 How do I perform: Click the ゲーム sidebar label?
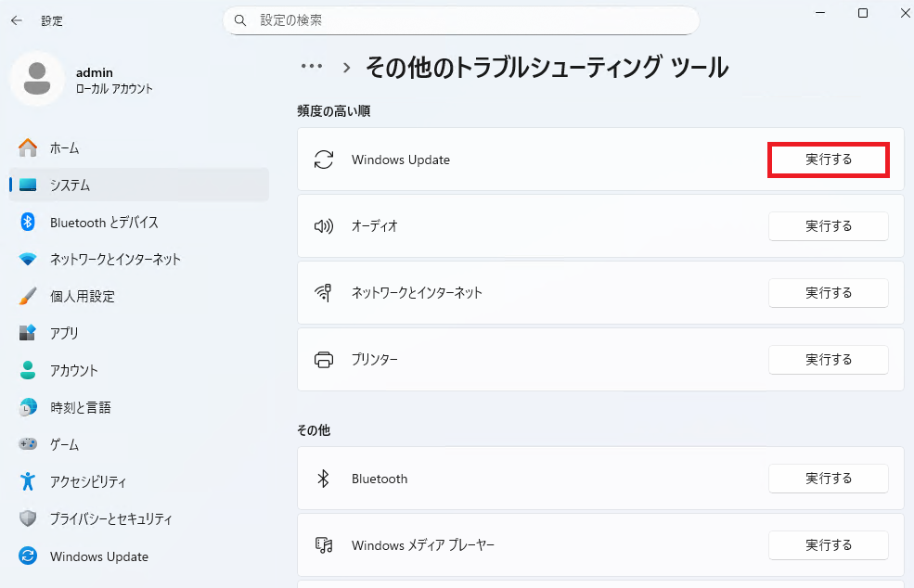click(64, 444)
